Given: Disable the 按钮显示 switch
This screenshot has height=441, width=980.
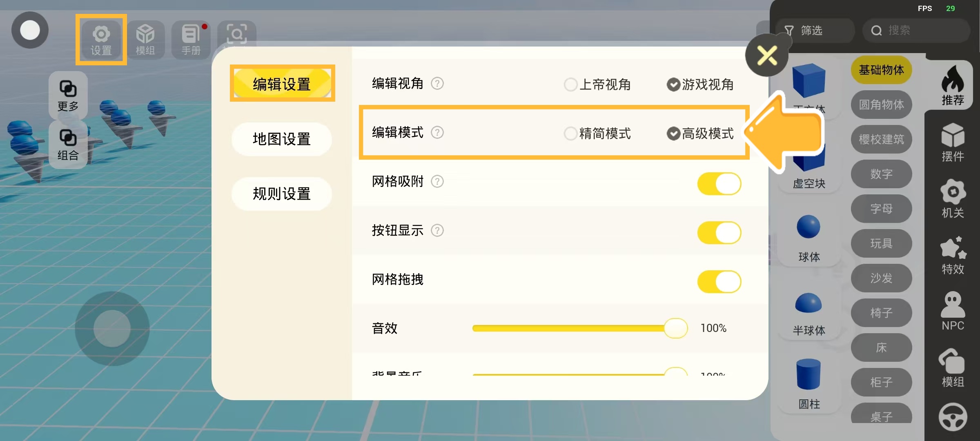Looking at the screenshot, I should click(719, 233).
